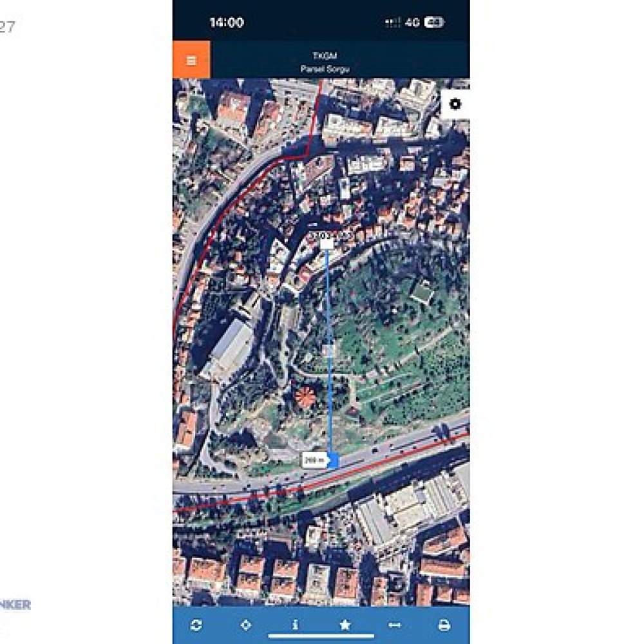Viewport: 644px width, 644px height.
Task: Select the blue endpoint handle of measurement line
Action: tap(333, 460)
